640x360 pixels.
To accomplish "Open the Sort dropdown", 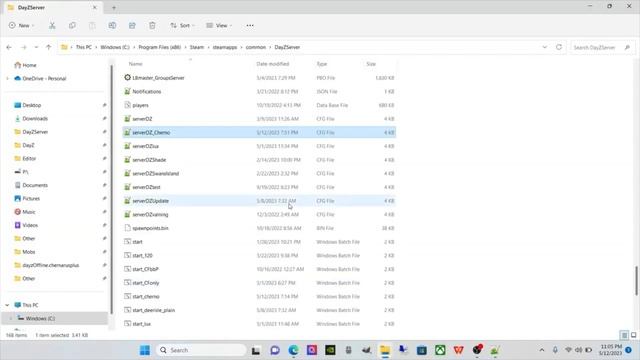I will 182,25.
